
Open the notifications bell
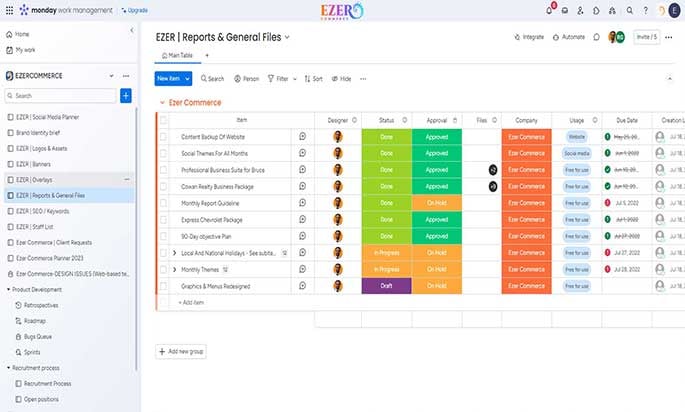click(x=549, y=10)
